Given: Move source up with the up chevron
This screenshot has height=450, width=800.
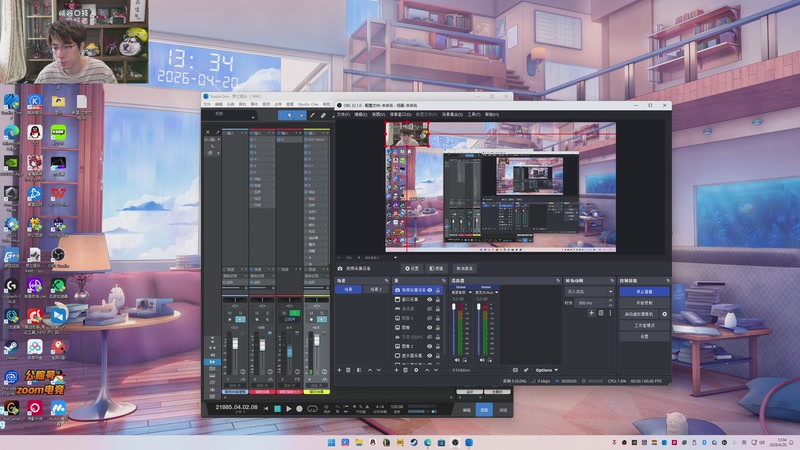Looking at the screenshot, I should tap(427, 370).
